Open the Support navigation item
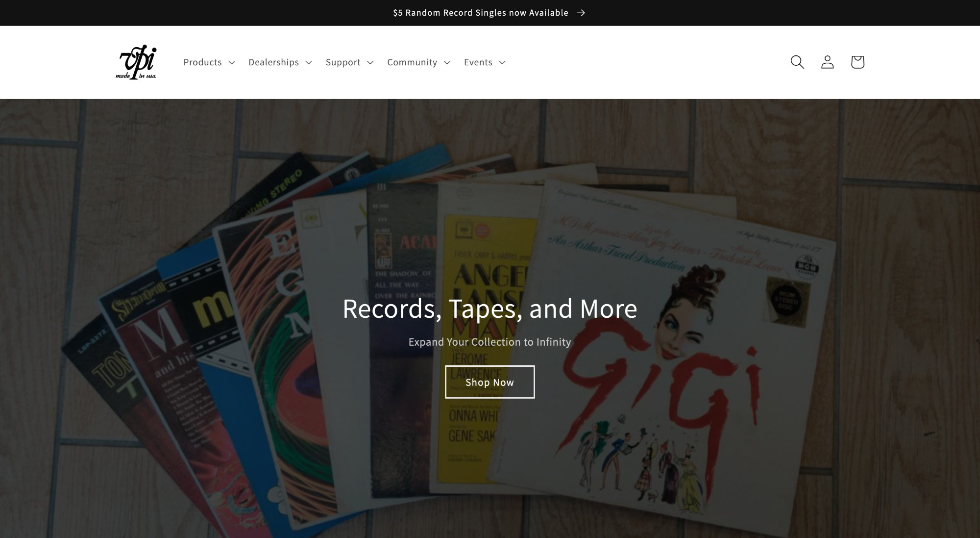 (350, 62)
